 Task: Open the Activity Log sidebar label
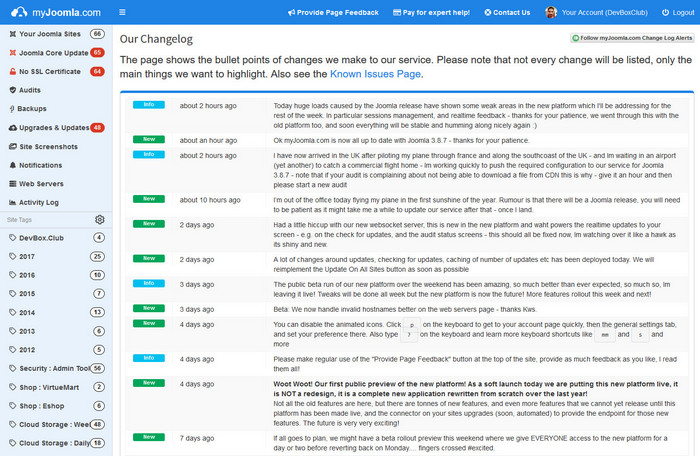click(x=39, y=202)
